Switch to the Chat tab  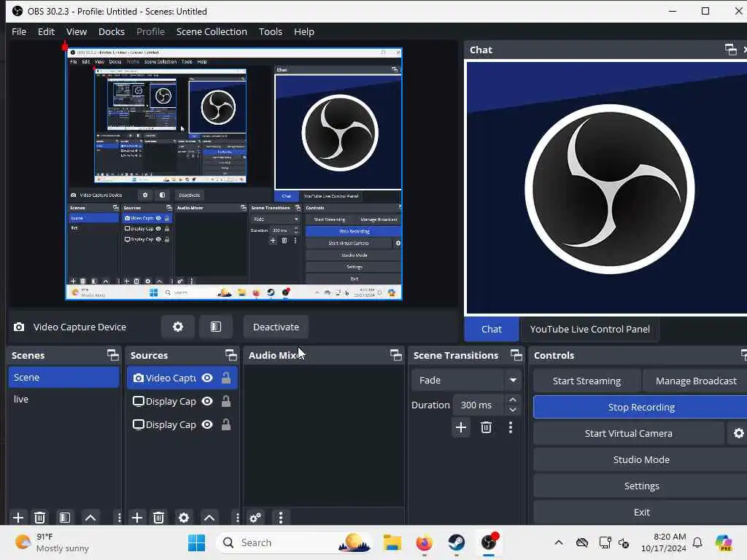tap(491, 329)
